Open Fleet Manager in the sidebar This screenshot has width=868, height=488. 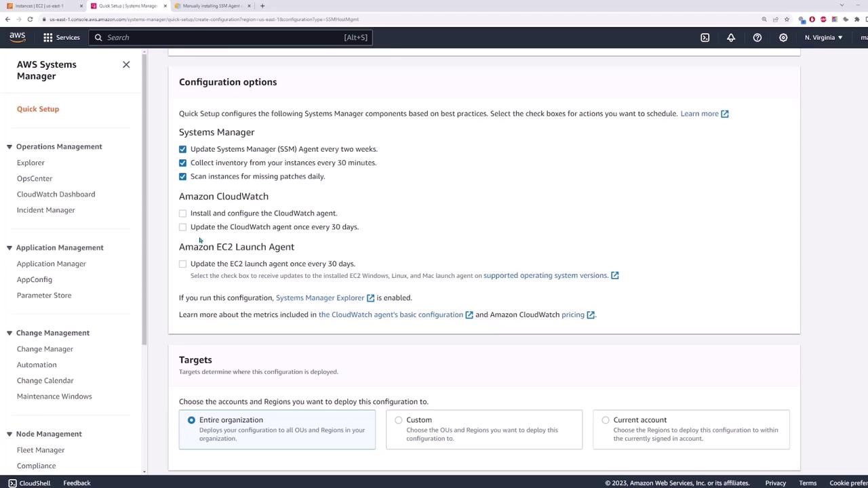41,450
